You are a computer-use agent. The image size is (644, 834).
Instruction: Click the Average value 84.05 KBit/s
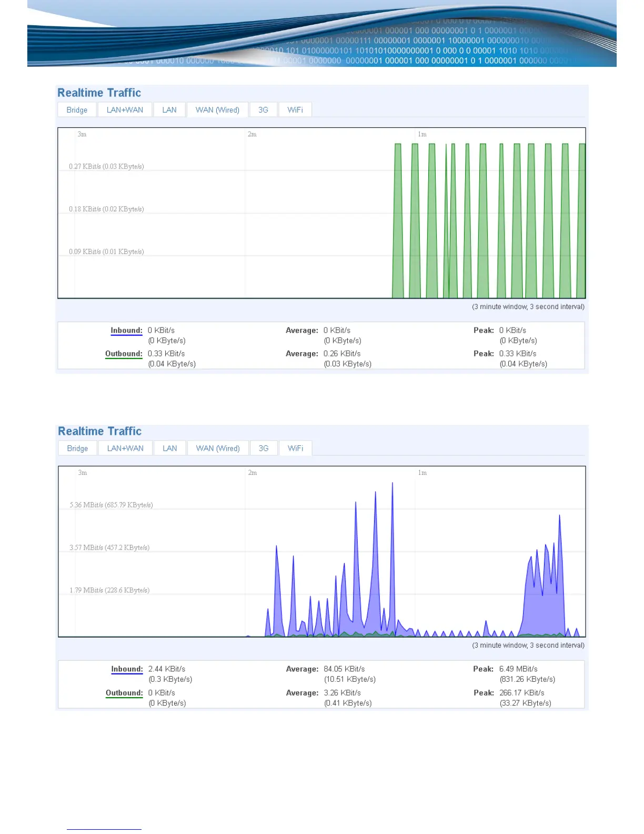[x=344, y=669]
